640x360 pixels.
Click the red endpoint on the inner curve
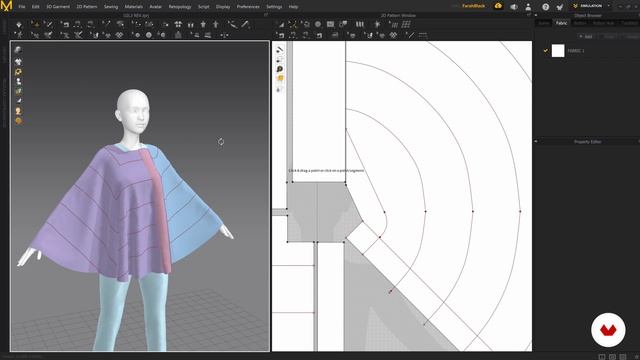click(390, 291)
